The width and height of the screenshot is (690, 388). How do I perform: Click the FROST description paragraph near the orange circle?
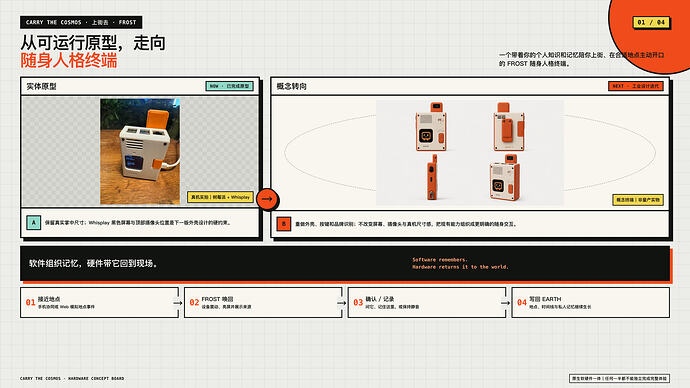tap(582, 59)
